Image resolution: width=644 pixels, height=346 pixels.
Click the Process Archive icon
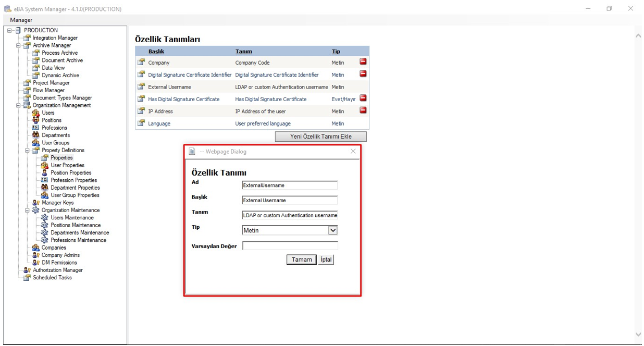pos(35,53)
